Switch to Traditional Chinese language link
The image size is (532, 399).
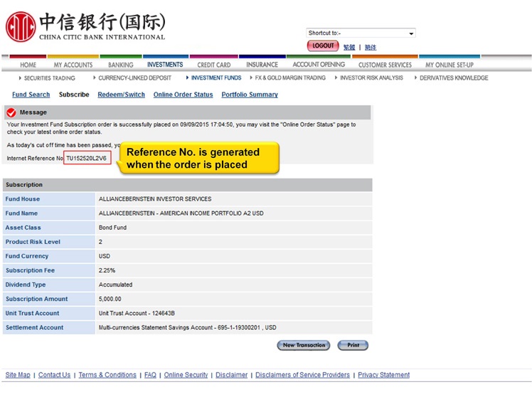349,48
